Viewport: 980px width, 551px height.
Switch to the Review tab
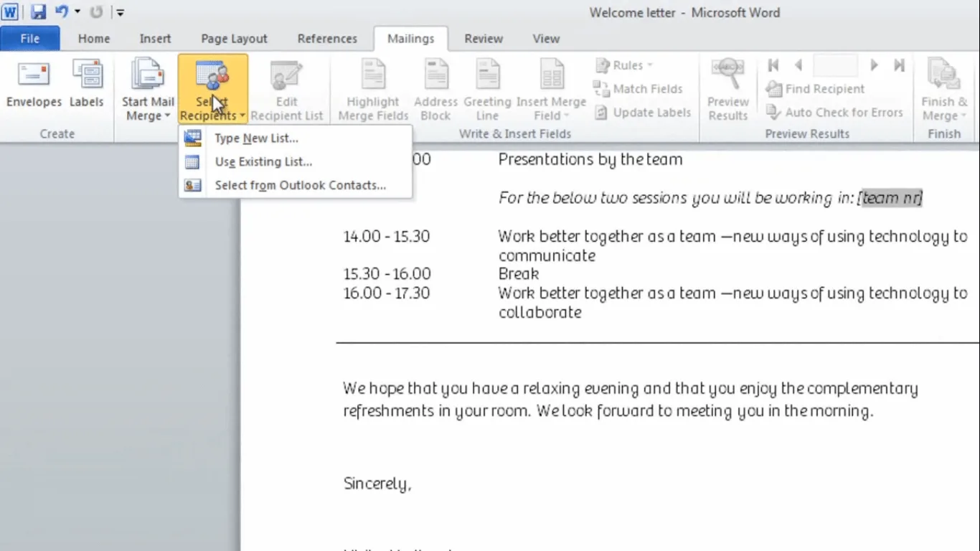(x=484, y=39)
